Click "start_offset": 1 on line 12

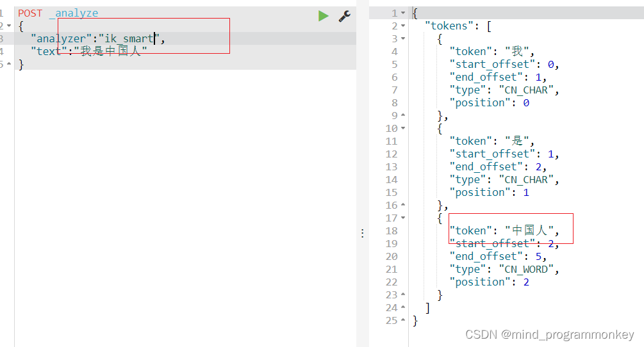point(502,154)
